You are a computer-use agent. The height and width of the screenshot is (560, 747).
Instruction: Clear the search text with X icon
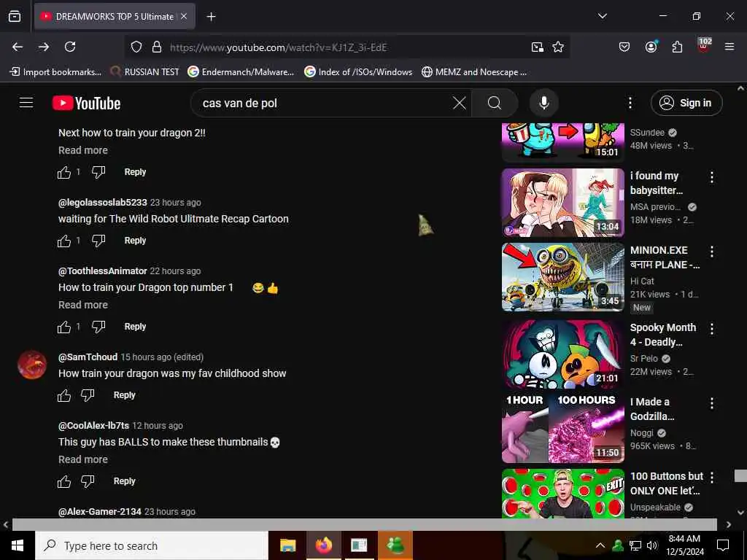coord(460,103)
